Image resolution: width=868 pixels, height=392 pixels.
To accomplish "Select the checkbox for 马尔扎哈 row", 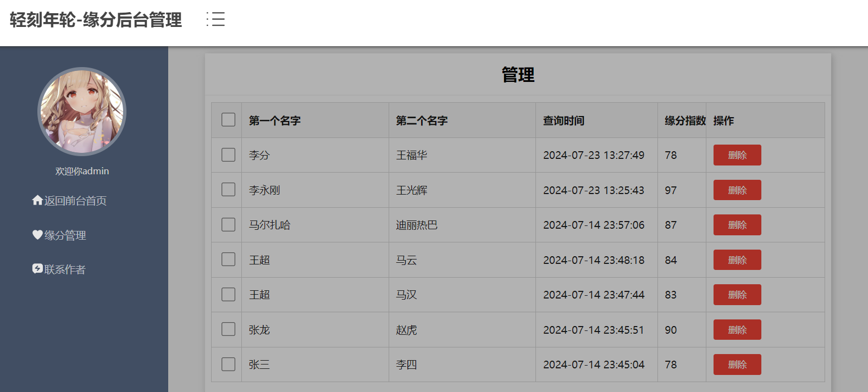I will coord(228,225).
